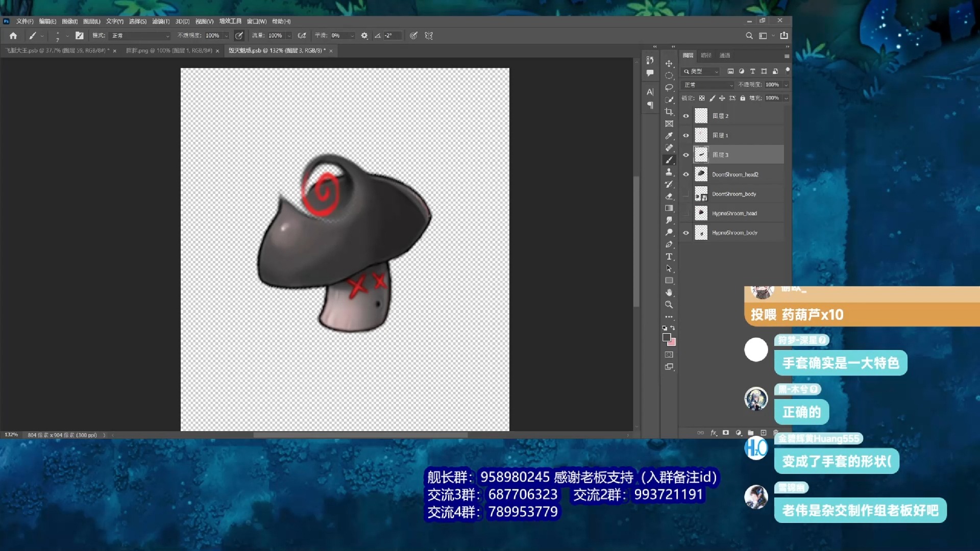980x551 pixels.
Task: Select the Gradient tool
Action: 669,208
